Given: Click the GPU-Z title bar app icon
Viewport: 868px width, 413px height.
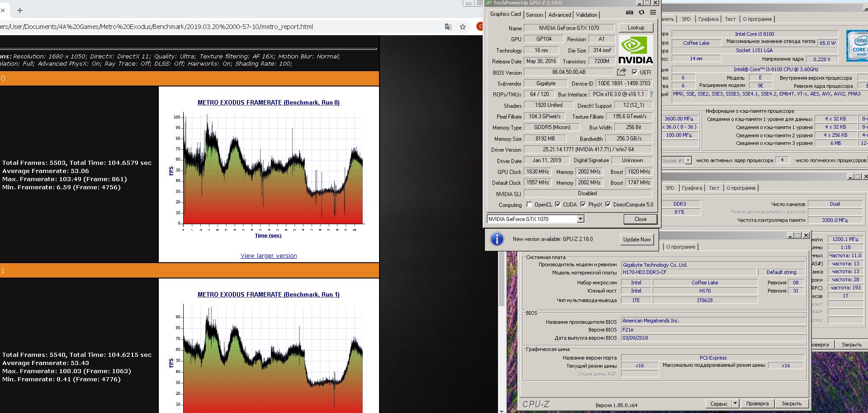Looking at the screenshot, I should tap(489, 3).
